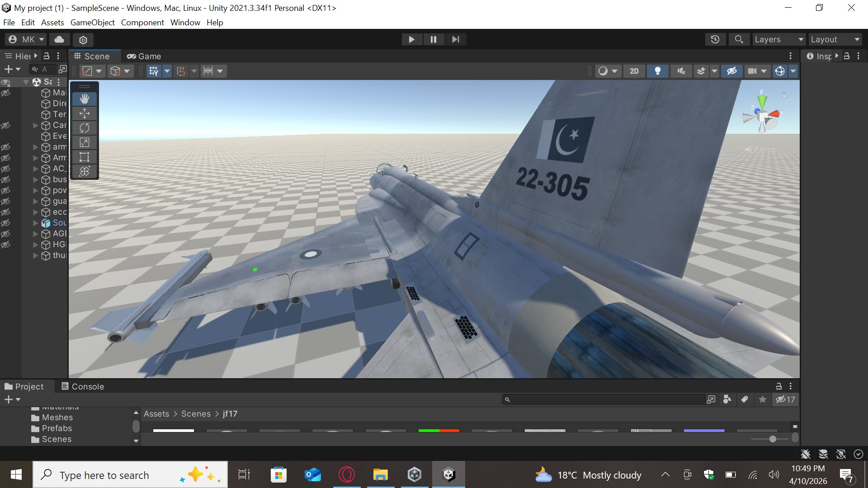Toggle scene gizmos button
This screenshot has height=488, width=868.
pos(780,71)
